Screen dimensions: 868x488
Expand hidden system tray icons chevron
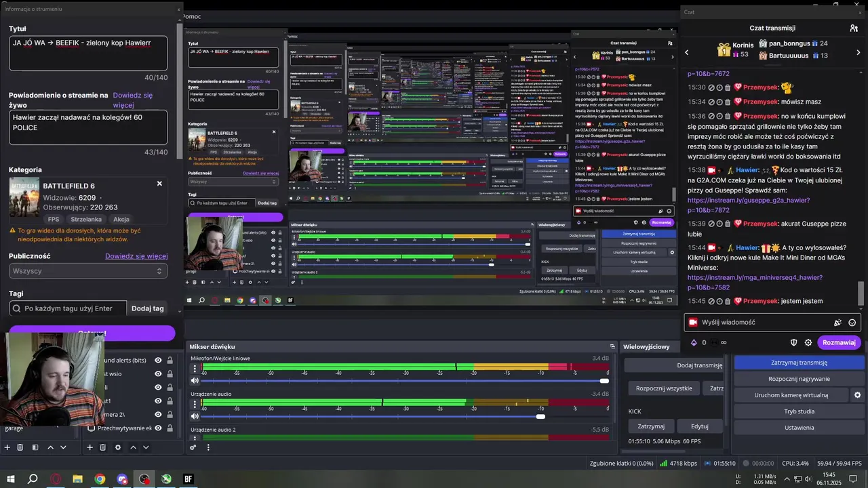(x=786, y=479)
